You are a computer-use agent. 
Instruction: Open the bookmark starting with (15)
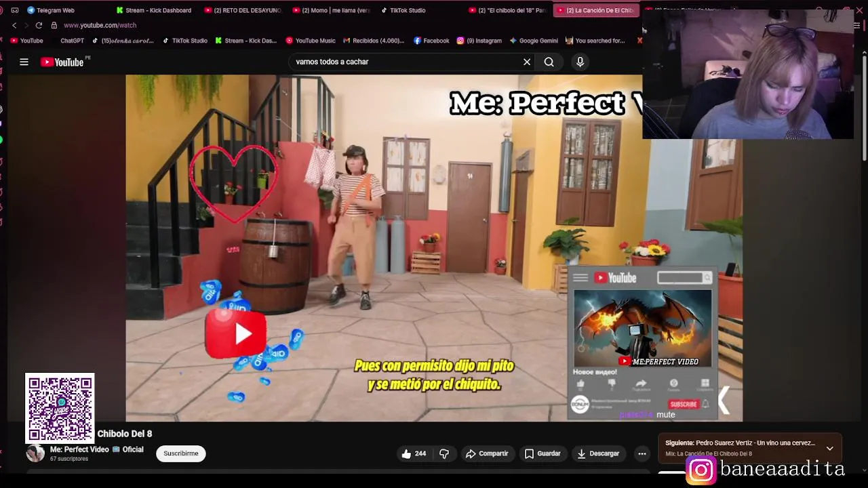coord(123,41)
